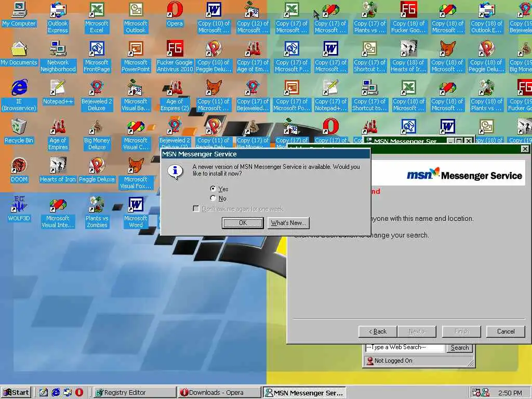
Task: Select the Plants vs Zombies shortcut
Action: point(97,212)
